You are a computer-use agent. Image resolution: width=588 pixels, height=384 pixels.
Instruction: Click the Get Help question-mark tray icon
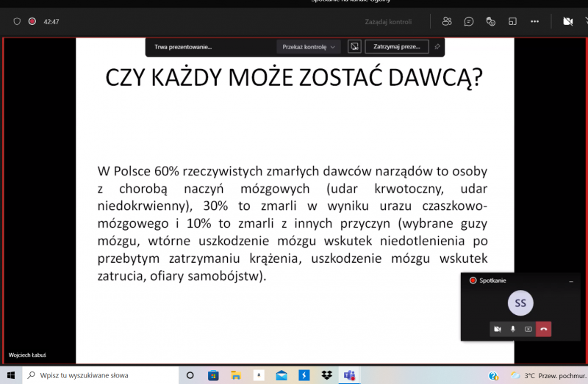493,375
